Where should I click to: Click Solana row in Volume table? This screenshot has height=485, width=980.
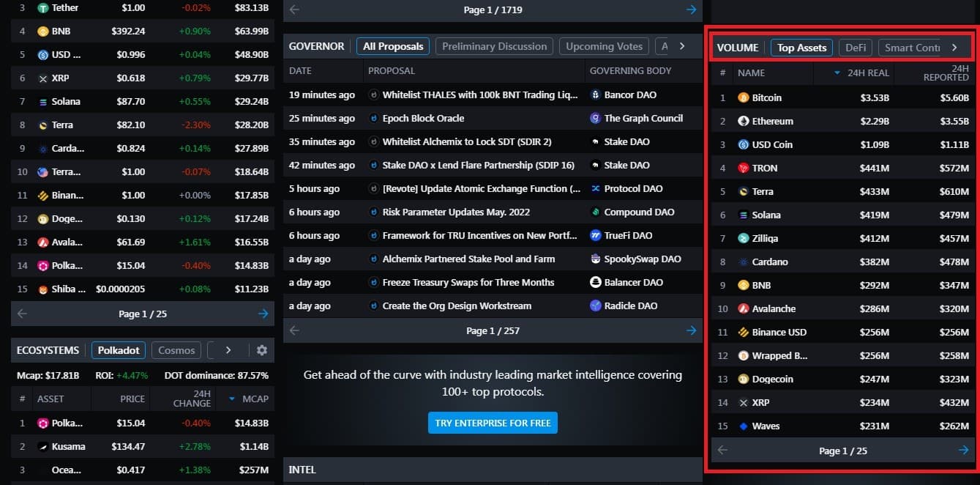(843, 215)
